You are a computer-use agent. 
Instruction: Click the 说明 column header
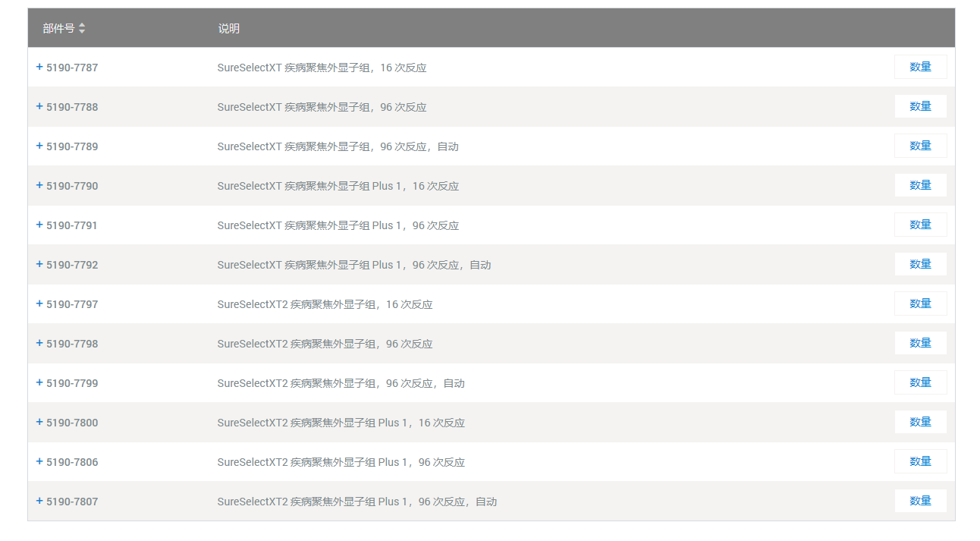point(228,28)
